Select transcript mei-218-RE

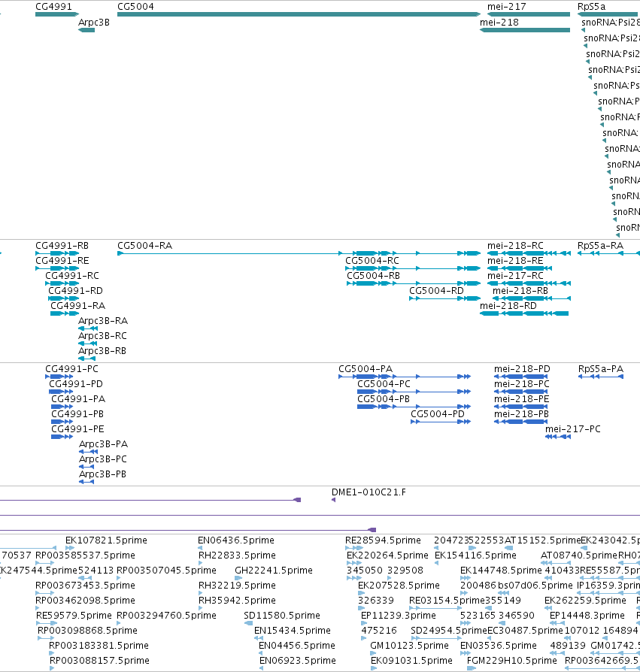coord(515,261)
